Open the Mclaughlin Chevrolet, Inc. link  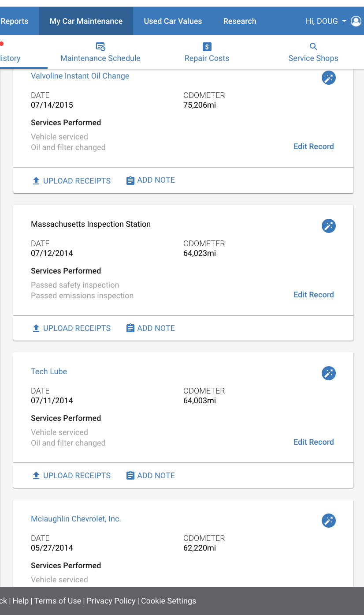click(76, 519)
